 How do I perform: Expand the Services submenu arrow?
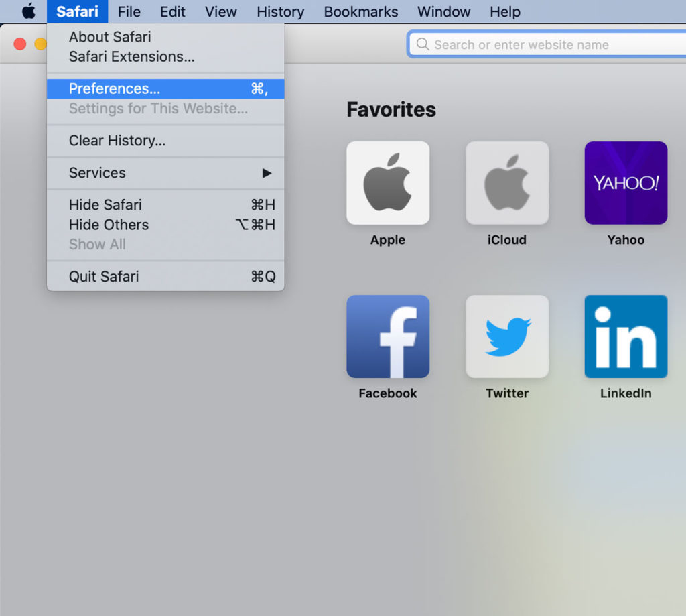pyautogui.click(x=267, y=173)
